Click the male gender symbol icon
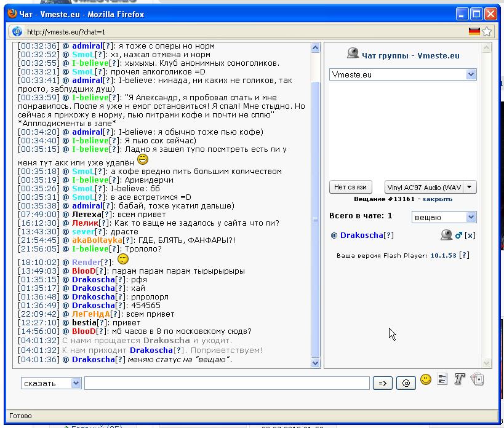This screenshot has height=428, width=504. 458,236
